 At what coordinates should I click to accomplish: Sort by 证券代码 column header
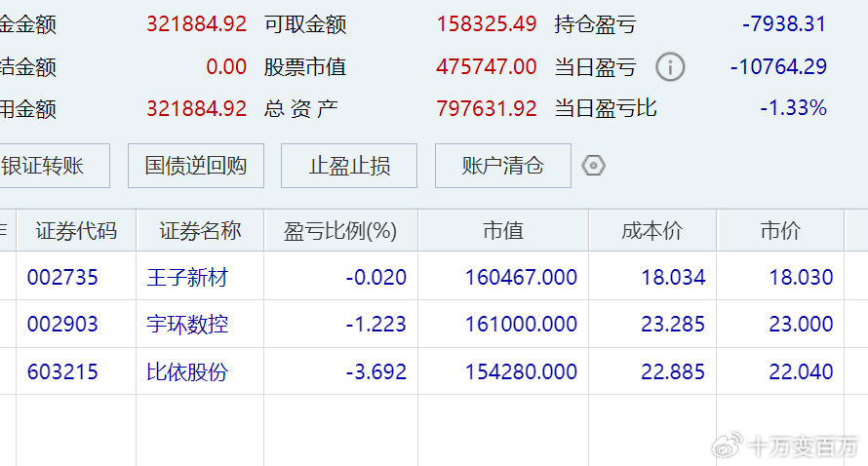tap(76, 231)
